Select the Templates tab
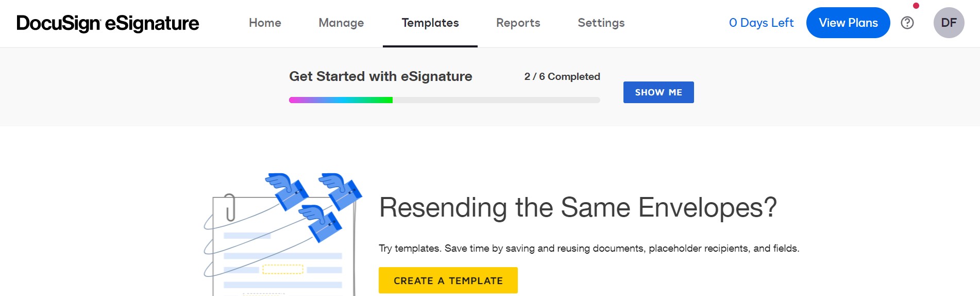980x296 pixels. [430, 23]
